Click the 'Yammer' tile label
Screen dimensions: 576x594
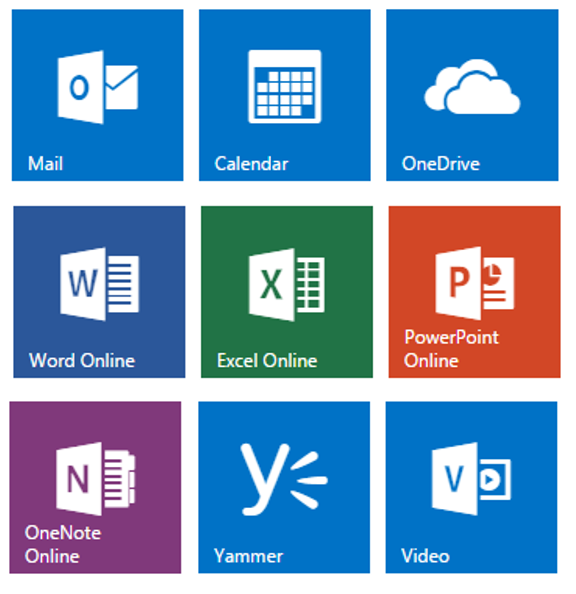point(248,556)
